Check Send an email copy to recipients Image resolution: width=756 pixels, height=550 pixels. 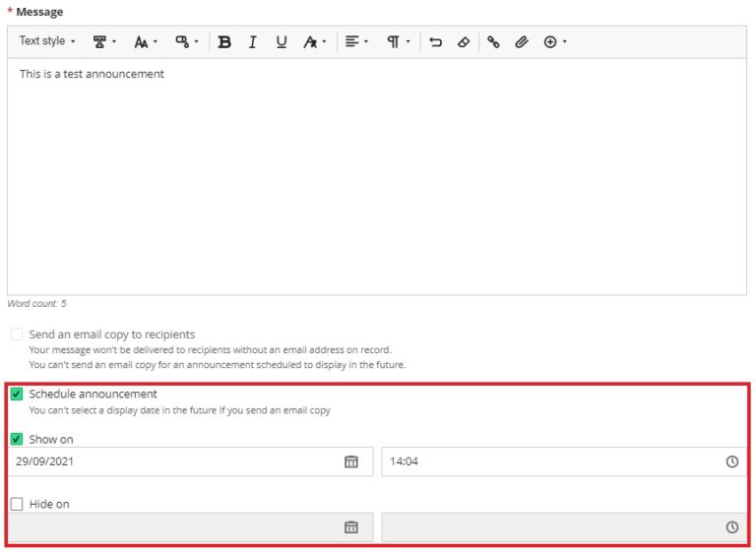pyautogui.click(x=17, y=335)
